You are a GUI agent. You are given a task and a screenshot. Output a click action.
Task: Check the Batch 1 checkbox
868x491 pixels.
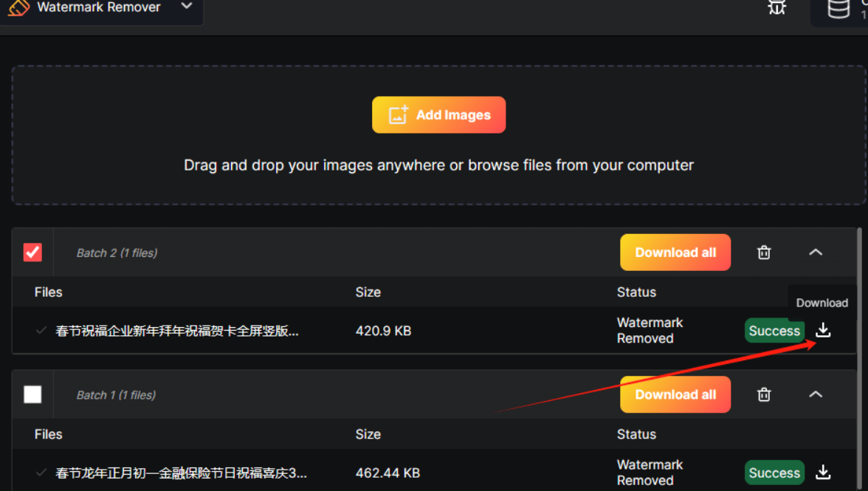click(32, 395)
